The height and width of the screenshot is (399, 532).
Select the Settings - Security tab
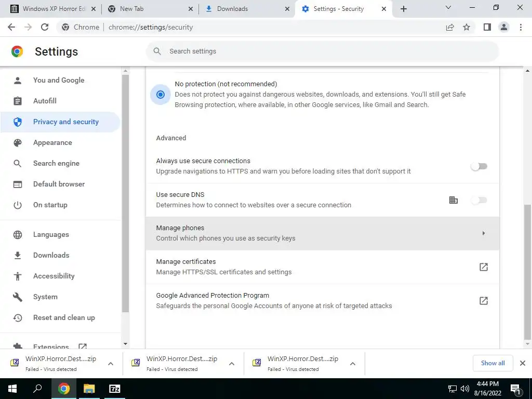343,9
